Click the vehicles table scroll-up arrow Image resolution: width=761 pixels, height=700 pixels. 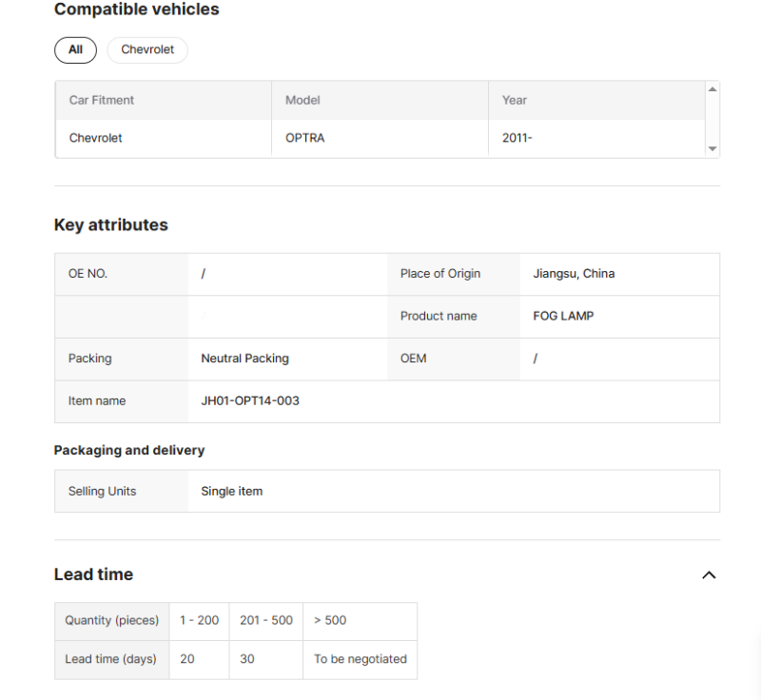[x=712, y=89]
